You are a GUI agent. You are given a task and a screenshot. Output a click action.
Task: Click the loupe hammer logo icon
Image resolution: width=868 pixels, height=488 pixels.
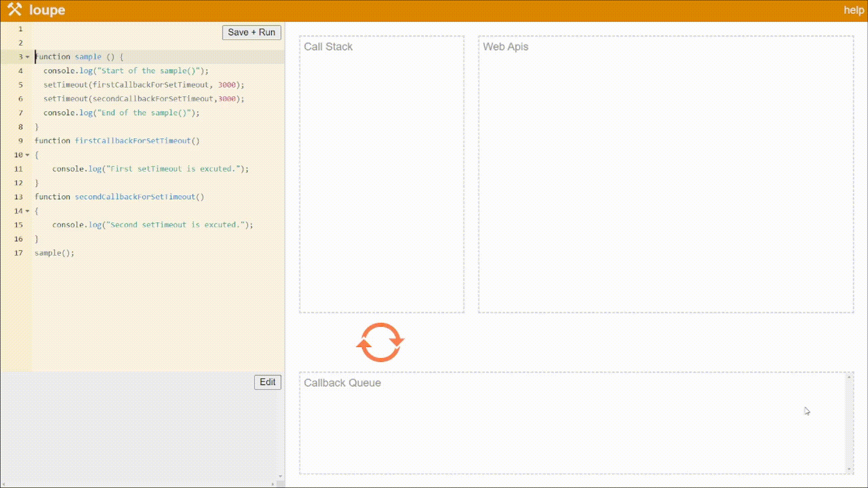coord(14,9)
